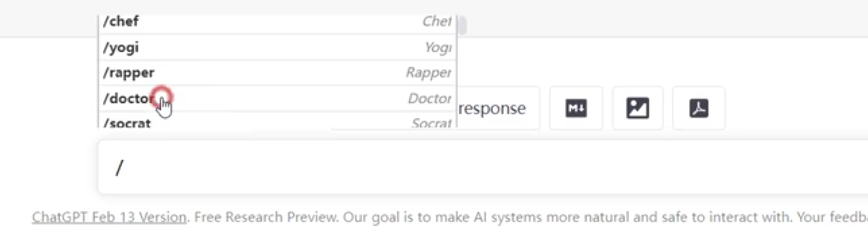868x227 pixels.
Task: Click the Markdown button's M-arrow symbol
Action: tap(576, 108)
